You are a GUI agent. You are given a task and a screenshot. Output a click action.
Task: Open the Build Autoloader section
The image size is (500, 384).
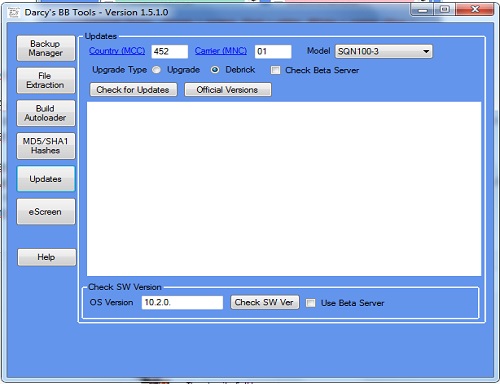(46, 113)
